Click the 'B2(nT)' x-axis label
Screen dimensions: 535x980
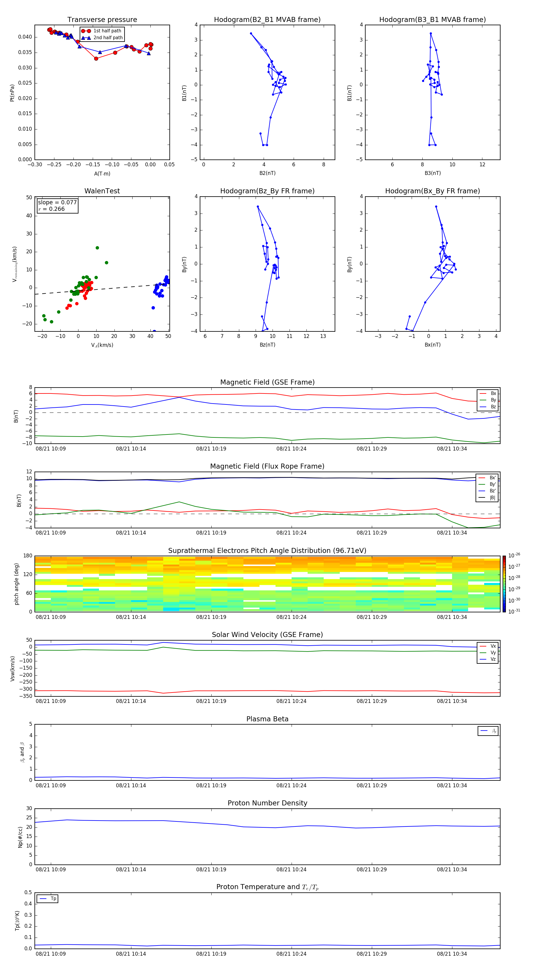267,173
